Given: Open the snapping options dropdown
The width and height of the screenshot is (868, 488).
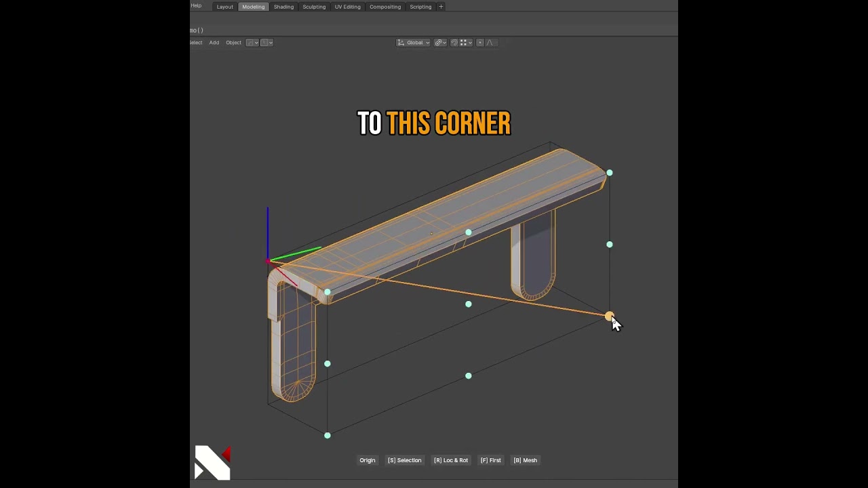Looking at the screenshot, I should tap(465, 43).
